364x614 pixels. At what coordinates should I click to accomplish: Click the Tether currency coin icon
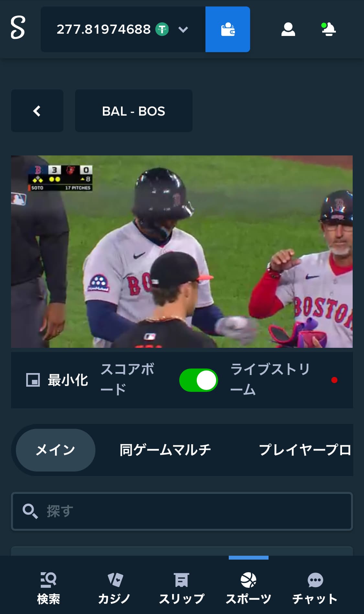pyautogui.click(x=162, y=29)
